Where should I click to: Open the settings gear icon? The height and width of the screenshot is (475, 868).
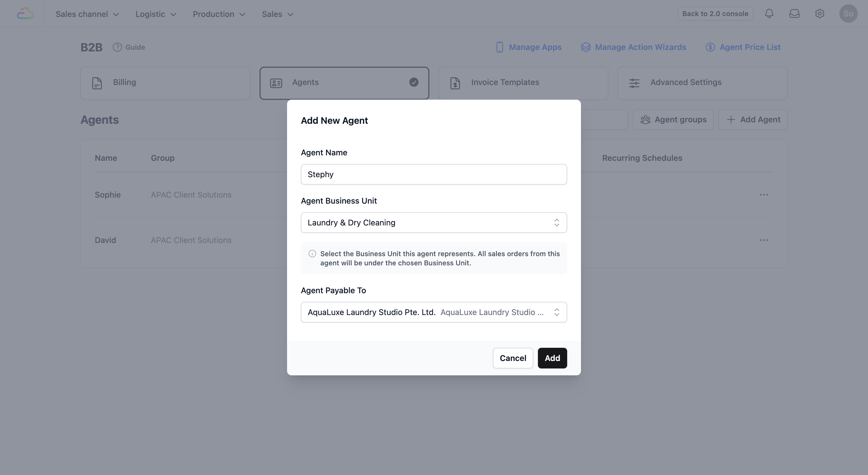(x=819, y=13)
